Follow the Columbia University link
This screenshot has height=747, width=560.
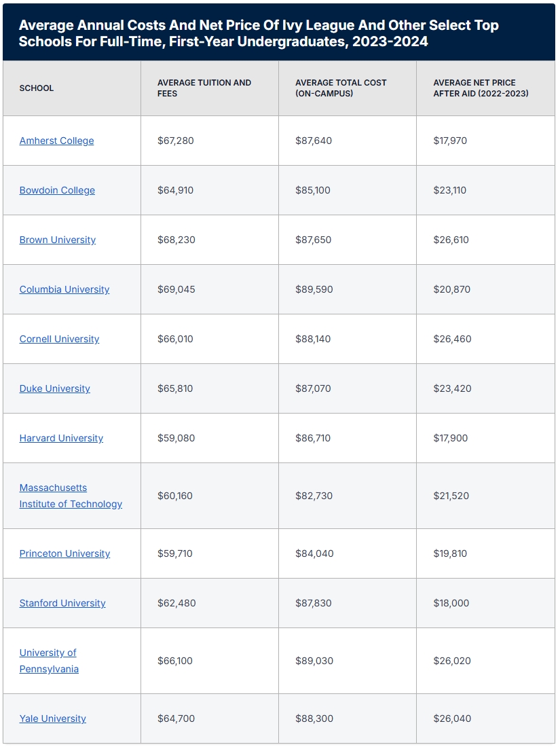click(64, 289)
